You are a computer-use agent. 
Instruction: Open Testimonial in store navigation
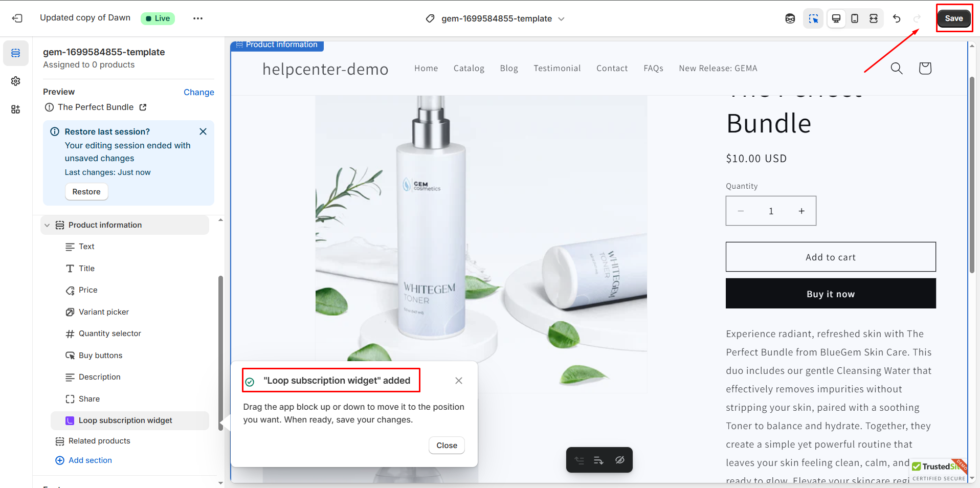[x=557, y=69]
